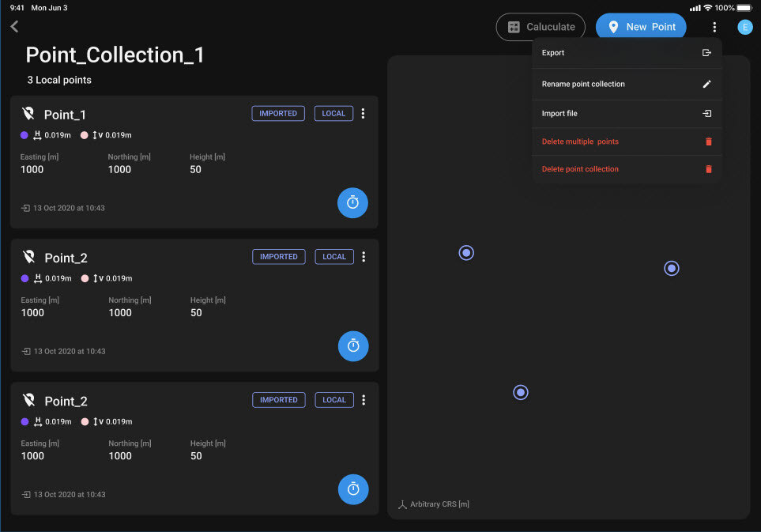Open the Arbitrary CRS label at the map bottom
761x532 pixels.
pyautogui.click(x=433, y=504)
